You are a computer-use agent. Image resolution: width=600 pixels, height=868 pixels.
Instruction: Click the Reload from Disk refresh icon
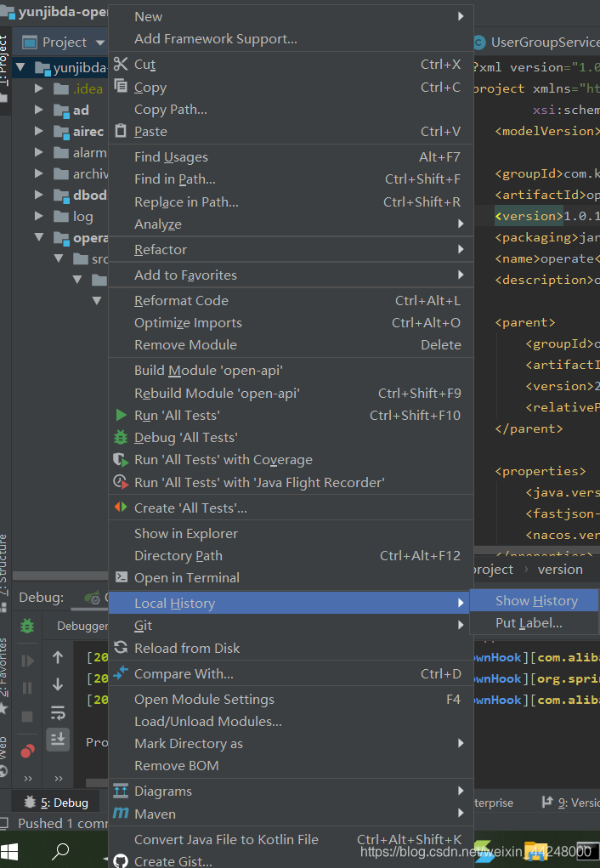121,647
